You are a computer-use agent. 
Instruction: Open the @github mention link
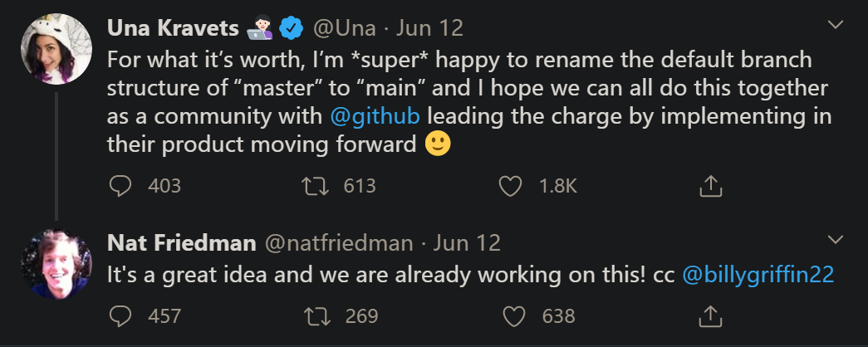pyautogui.click(x=375, y=115)
